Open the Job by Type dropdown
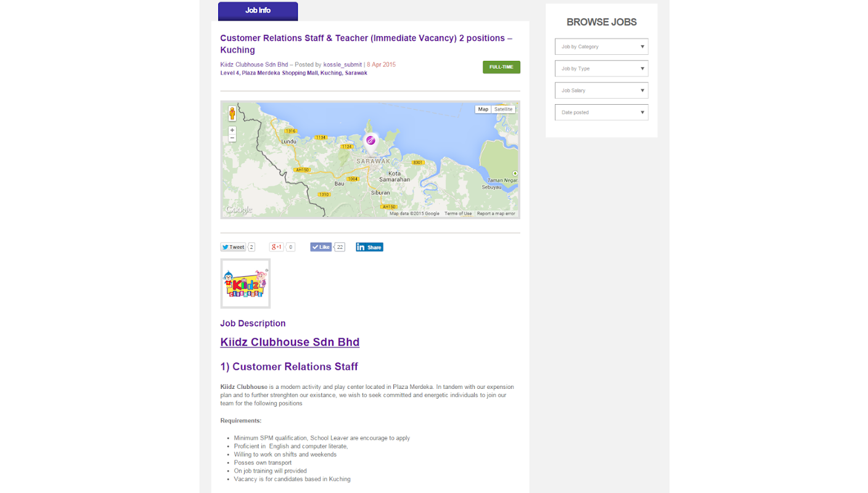868x493 pixels. 602,68
